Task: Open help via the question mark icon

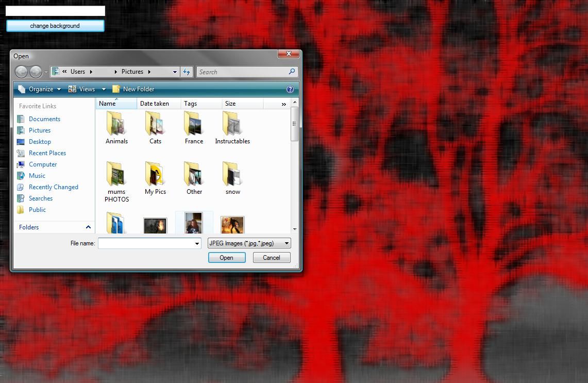Action: click(x=290, y=89)
